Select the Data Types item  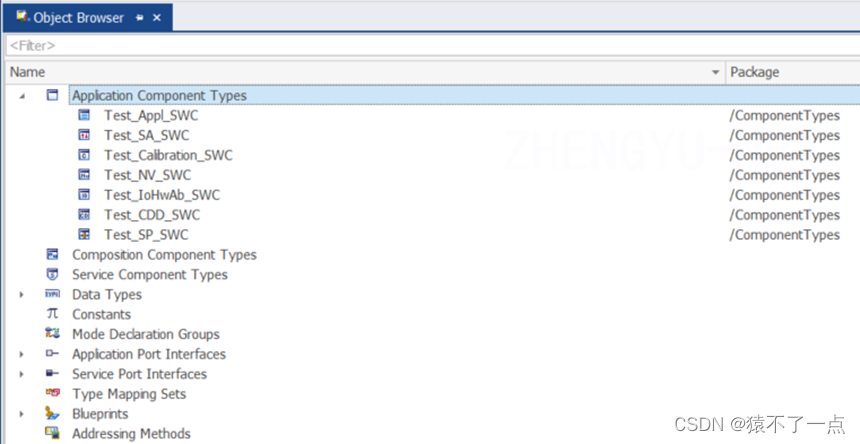click(x=107, y=294)
